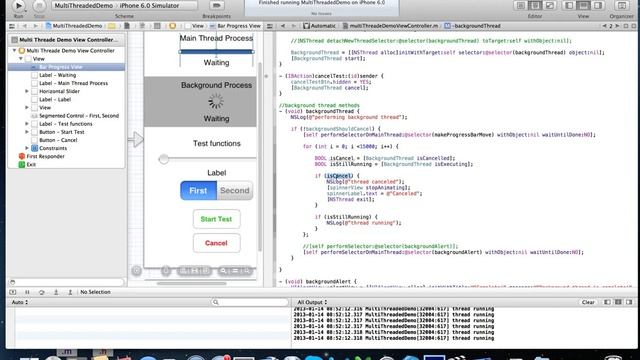Select the First segment on canvas
Image resolution: width=640 pixels, height=360 pixels.
pos(198,191)
